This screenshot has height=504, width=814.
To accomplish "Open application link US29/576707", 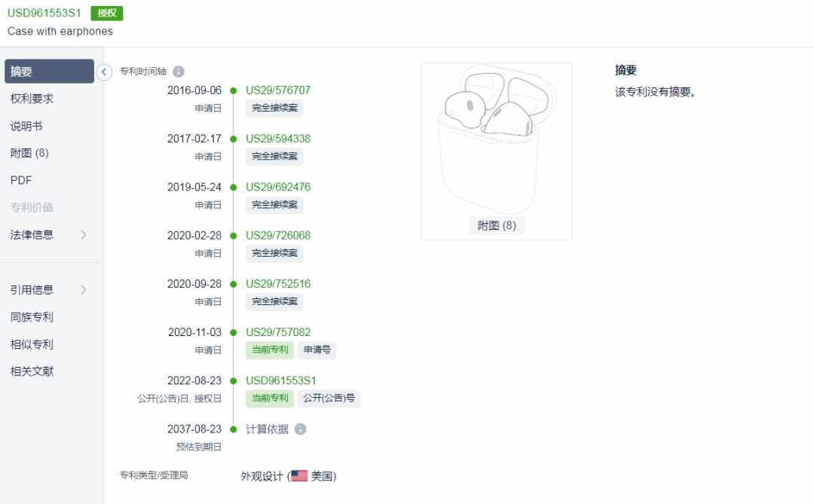I will (x=277, y=90).
